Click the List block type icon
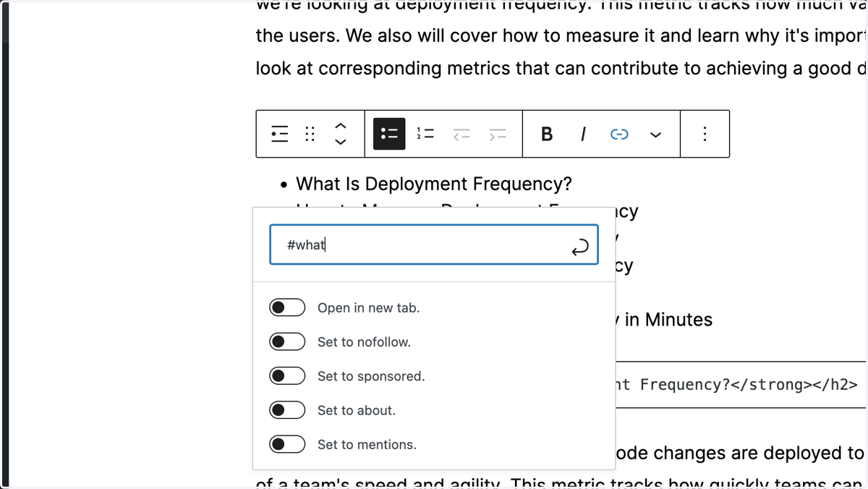 [x=279, y=134]
